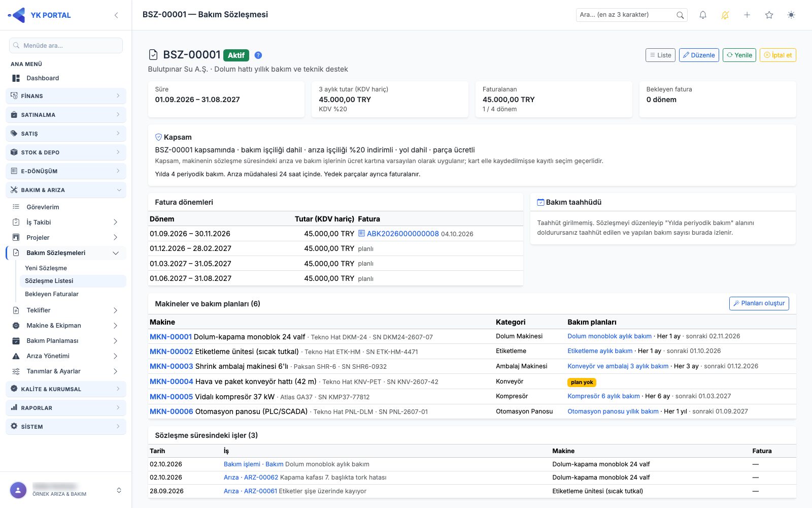Click the plus icon in top bar
812x508 pixels.
747,15
